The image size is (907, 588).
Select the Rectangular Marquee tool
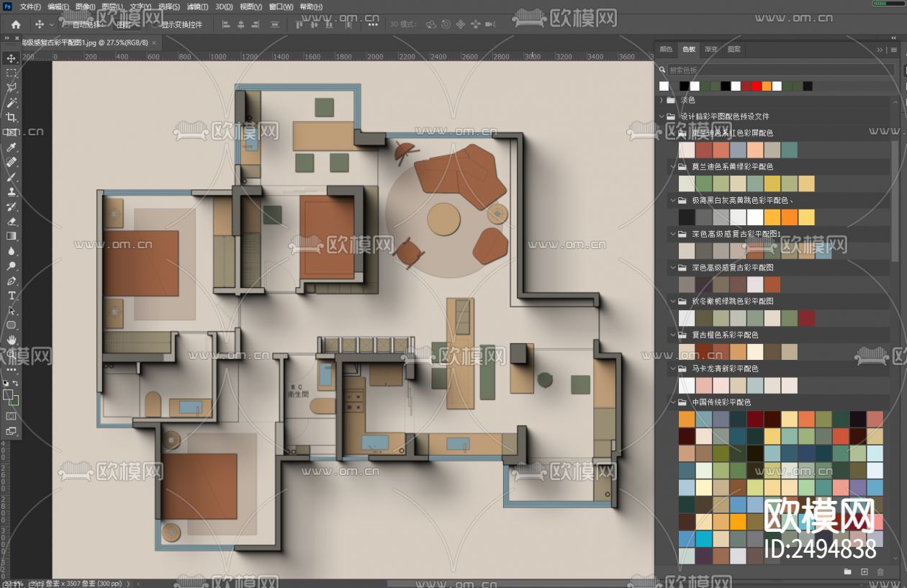tap(12, 73)
